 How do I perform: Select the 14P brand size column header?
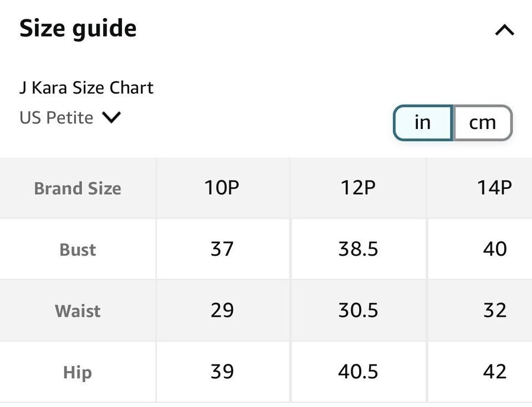coord(494,188)
